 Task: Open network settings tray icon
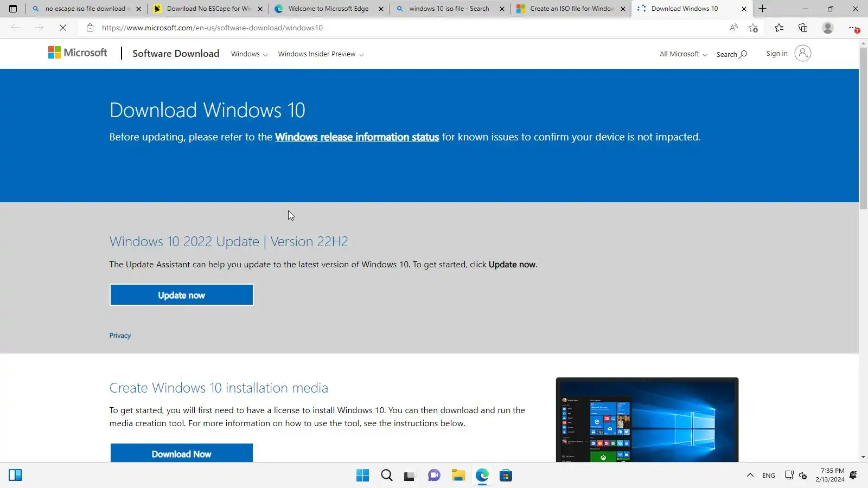[x=789, y=476]
